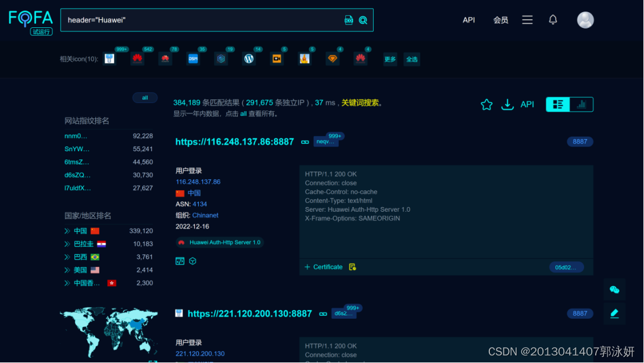644x363 pixels.
Task: Click the cube icon under first result
Action: pos(192,261)
